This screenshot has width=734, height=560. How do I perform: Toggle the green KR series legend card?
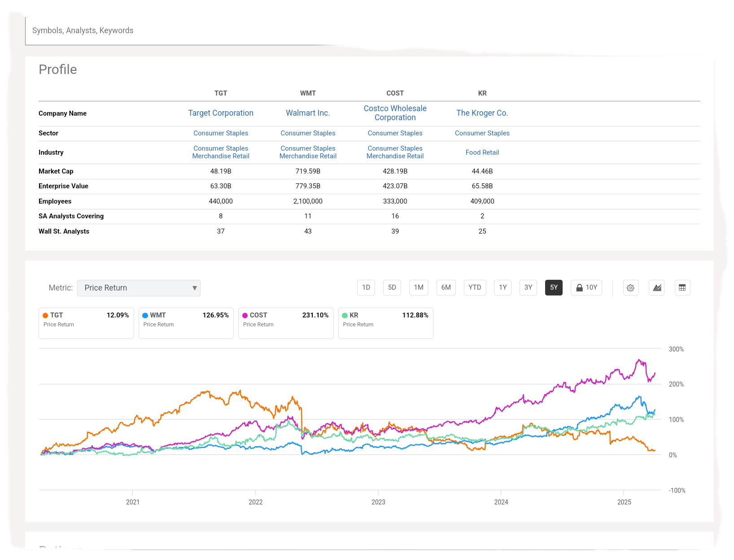[x=385, y=323]
